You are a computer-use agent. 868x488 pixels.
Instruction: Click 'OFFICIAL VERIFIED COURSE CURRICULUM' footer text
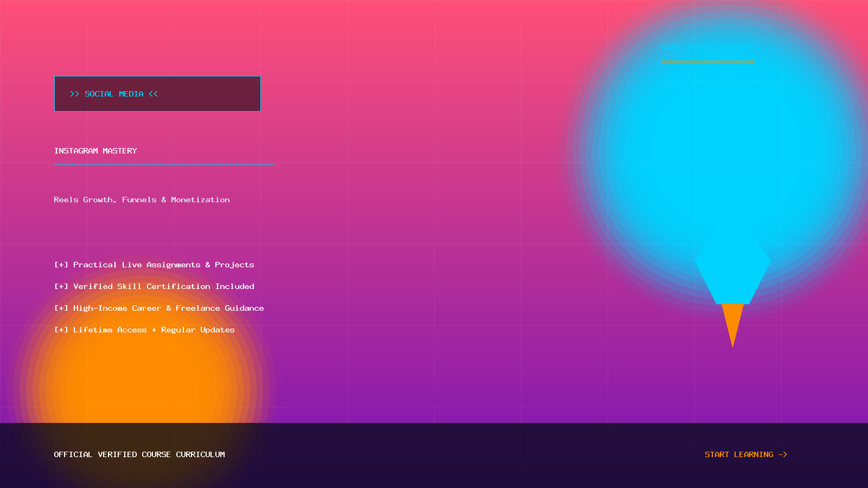tap(139, 454)
